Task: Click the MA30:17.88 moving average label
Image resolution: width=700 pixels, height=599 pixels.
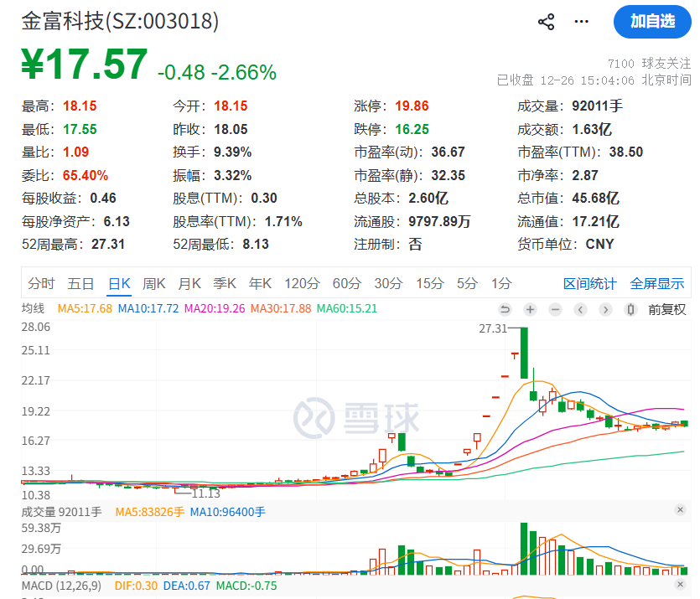Action: [281, 308]
